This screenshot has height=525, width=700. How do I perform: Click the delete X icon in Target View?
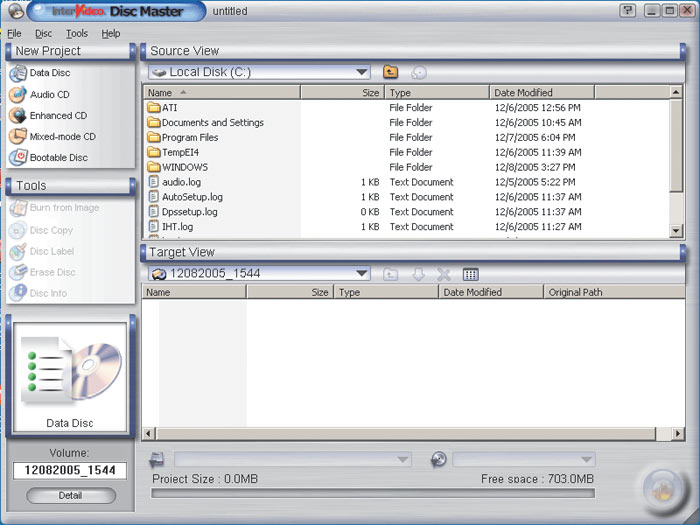444,274
